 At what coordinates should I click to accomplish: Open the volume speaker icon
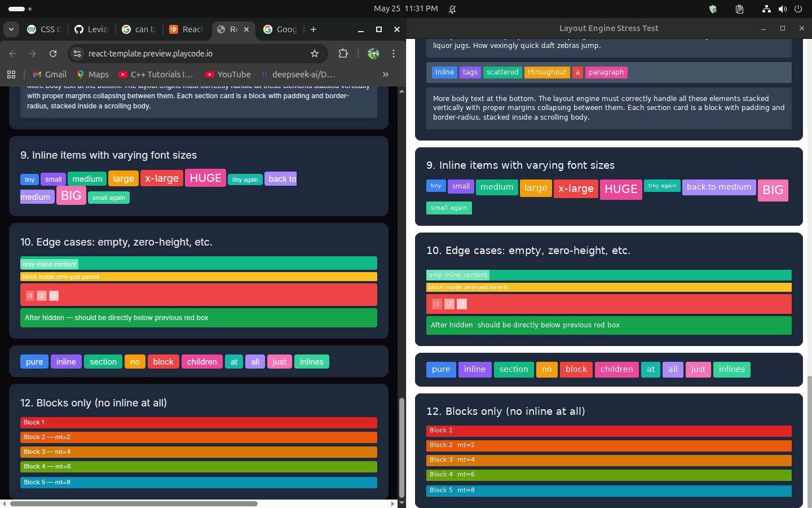[x=782, y=9]
